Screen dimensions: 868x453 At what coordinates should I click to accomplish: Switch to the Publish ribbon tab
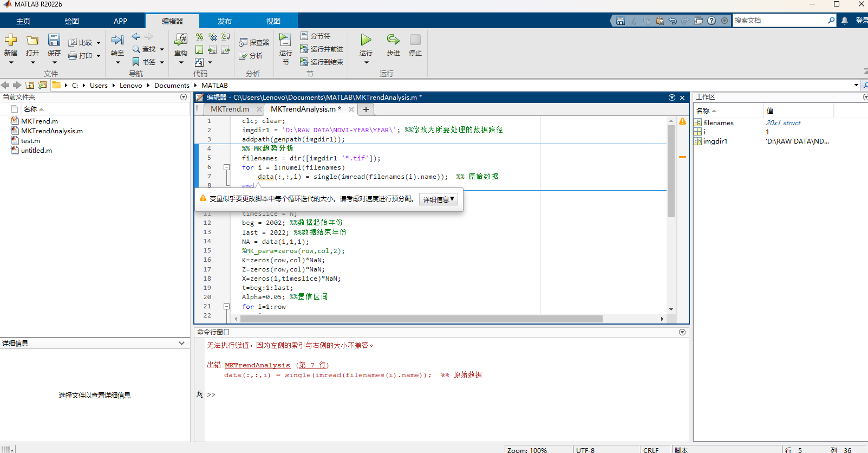(x=224, y=21)
